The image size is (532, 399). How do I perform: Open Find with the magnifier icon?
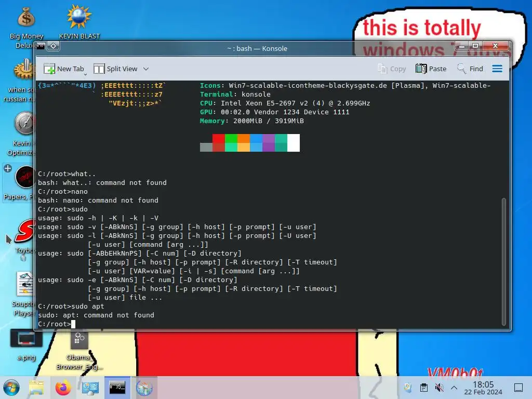(461, 69)
